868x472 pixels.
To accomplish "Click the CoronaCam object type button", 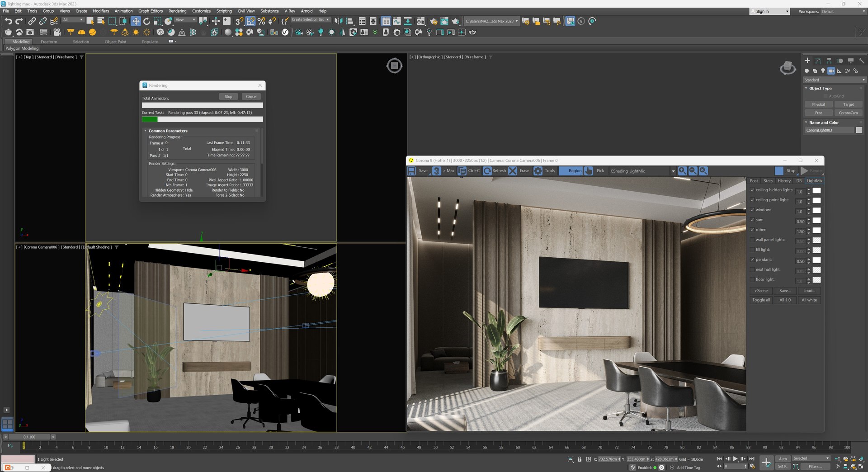I will (848, 113).
